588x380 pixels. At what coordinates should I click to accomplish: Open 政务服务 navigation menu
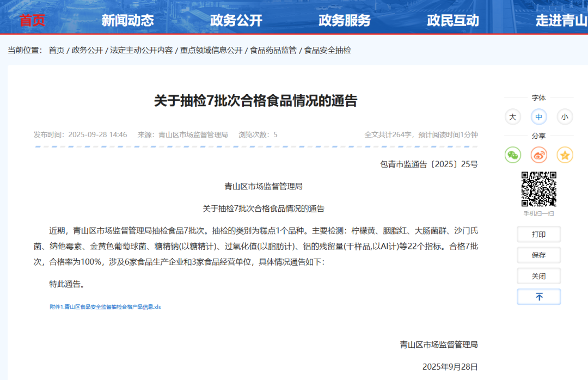[x=344, y=21]
